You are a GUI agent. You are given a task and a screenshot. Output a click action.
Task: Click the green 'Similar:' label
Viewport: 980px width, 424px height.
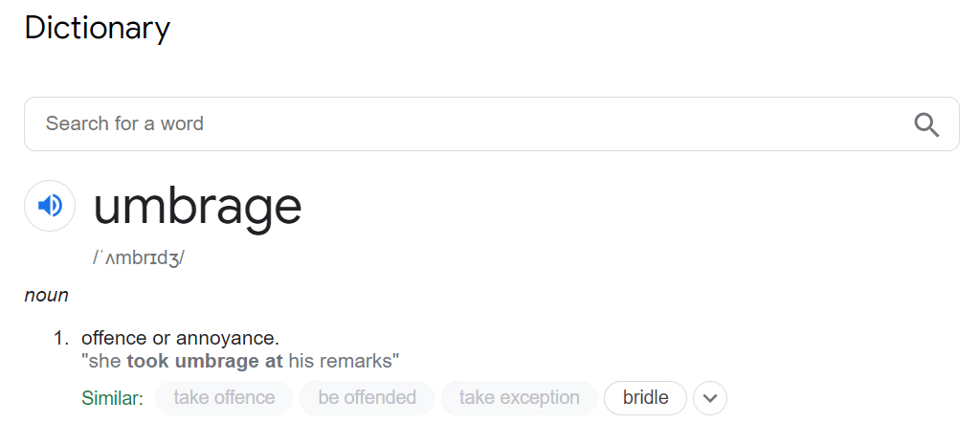(113, 398)
